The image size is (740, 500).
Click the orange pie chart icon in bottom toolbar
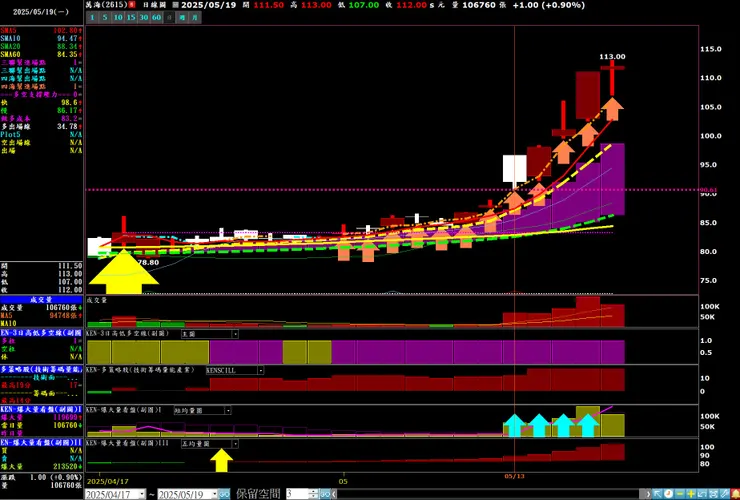[x=668, y=494]
